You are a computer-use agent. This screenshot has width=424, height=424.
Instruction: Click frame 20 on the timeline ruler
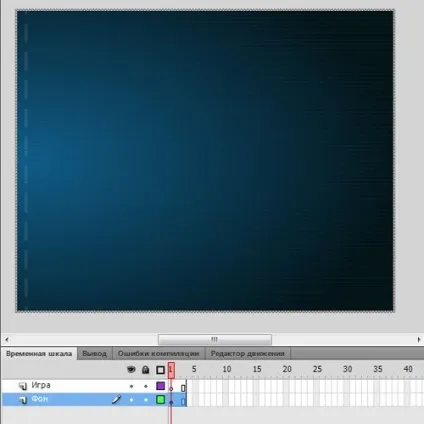pos(287,369)
